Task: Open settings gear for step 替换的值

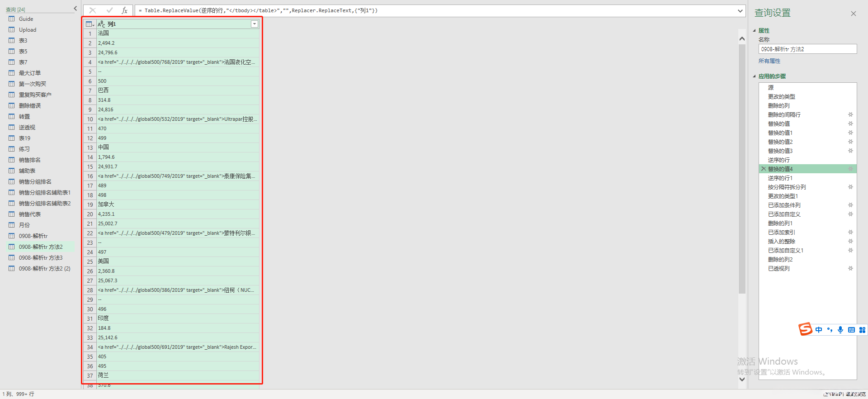Action: [x=850, y=123]
